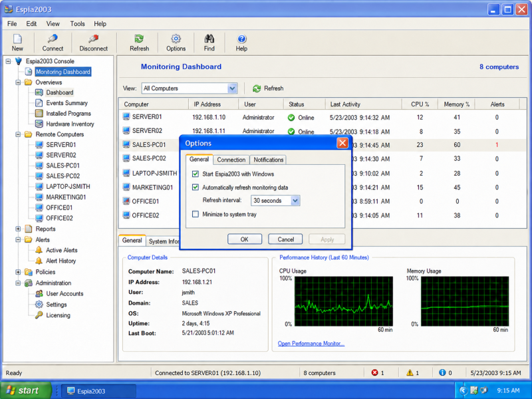The image size is (532, 399).
Task: Collapse the Remote Computers folder
Action: pos(18,134)
